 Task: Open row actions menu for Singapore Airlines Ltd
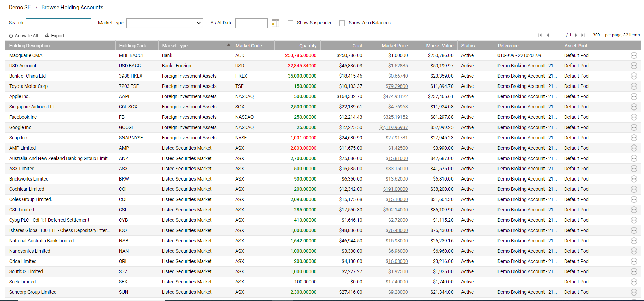point(634,107)
